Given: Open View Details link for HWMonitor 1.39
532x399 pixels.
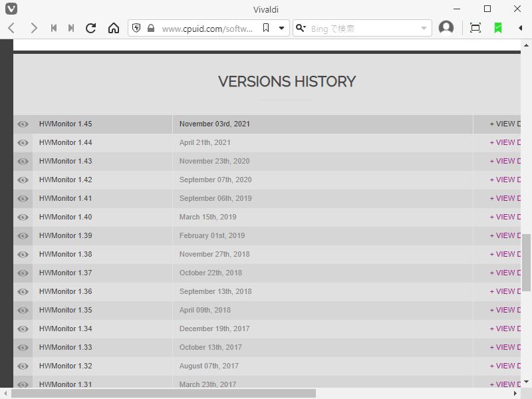Looking at the screenshot, I should click(x=505, y=235).
